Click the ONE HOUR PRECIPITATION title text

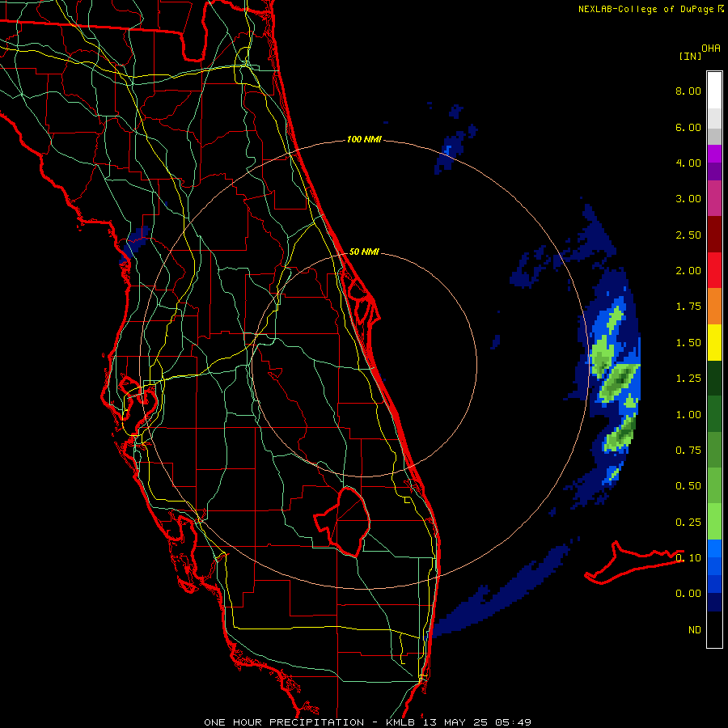click(284, 722)
